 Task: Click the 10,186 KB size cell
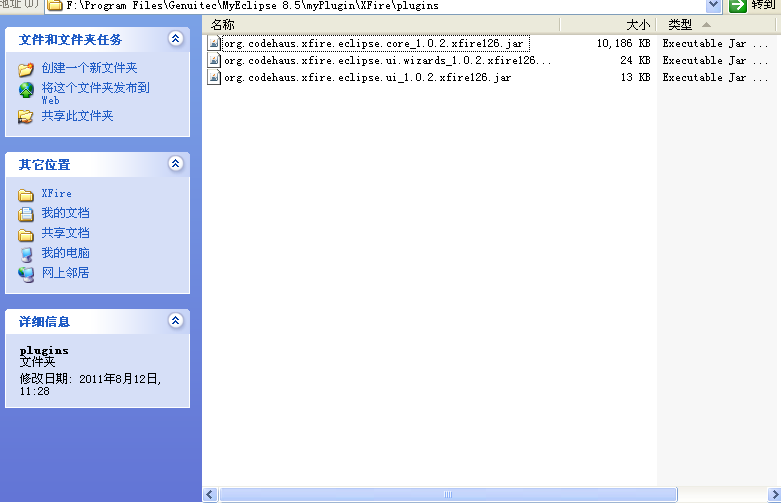624,43
